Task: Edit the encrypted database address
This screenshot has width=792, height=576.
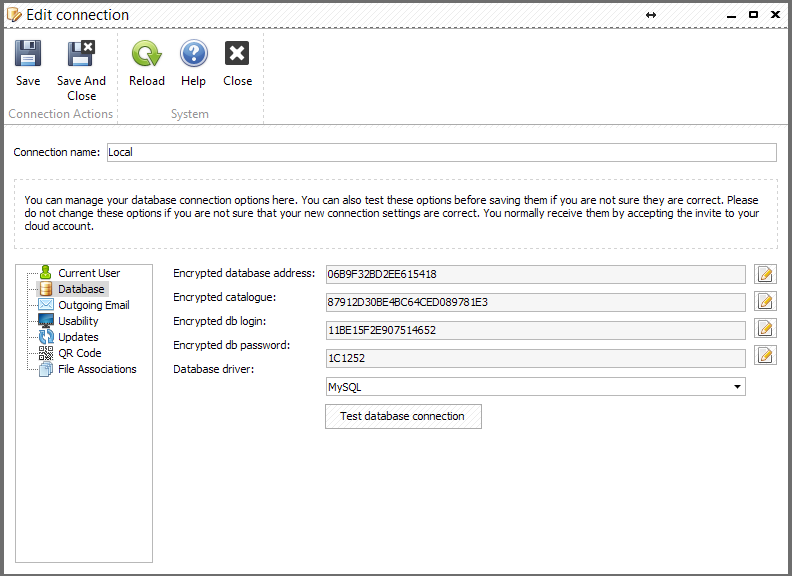Action: 765,274
